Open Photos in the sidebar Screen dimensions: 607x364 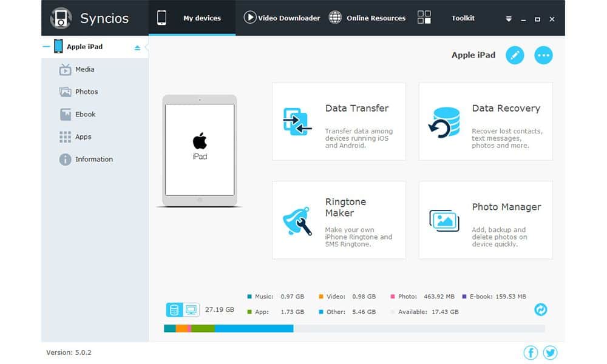[x=95, y=92]
